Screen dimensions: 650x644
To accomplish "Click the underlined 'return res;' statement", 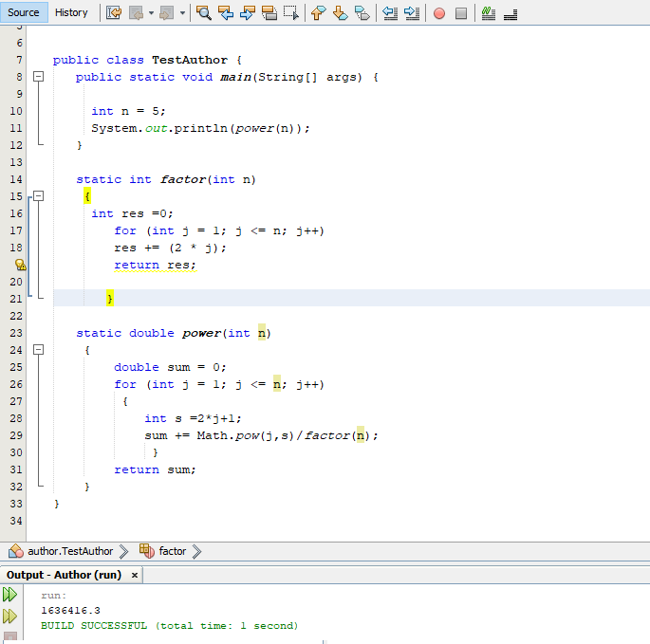I will (x=155, y=265).
